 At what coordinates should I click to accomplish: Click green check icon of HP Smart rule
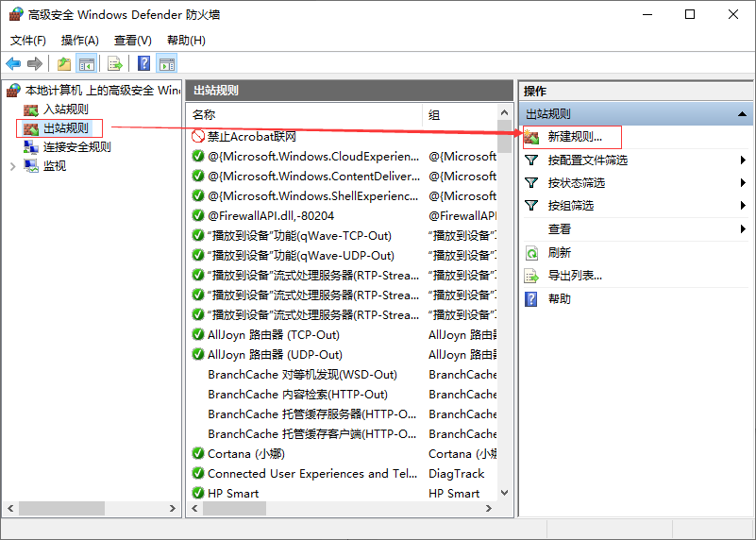[x=198, y=493]
